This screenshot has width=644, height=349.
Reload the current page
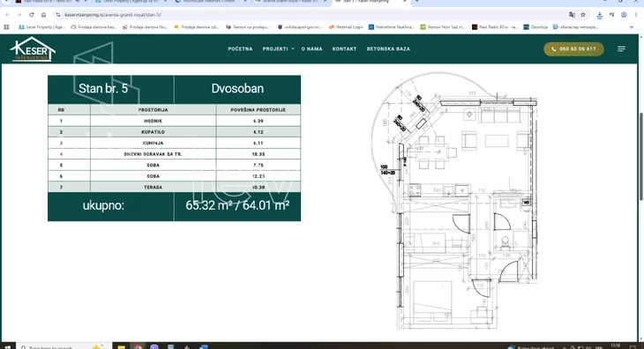tap(32, 15)
